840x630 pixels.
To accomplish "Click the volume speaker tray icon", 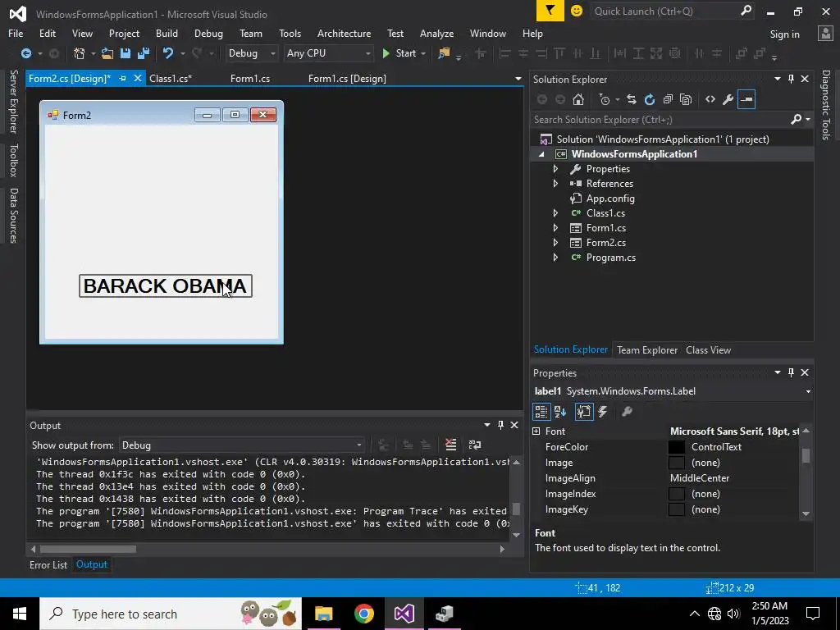I will pos(733,614).
